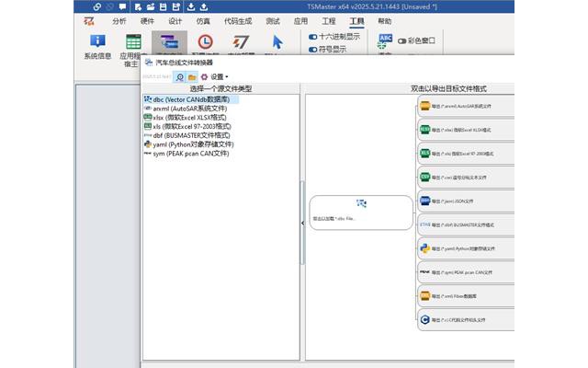Screen dimensions: 588x368
Task: Click the red clock ribbon icon
Action: coord(206,41)
